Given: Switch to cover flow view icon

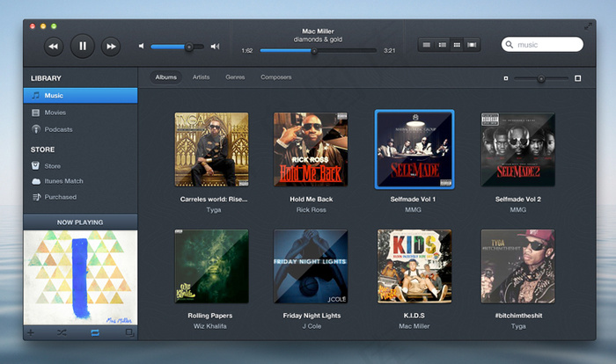Looking at the screenshot, I should (472, 45).
